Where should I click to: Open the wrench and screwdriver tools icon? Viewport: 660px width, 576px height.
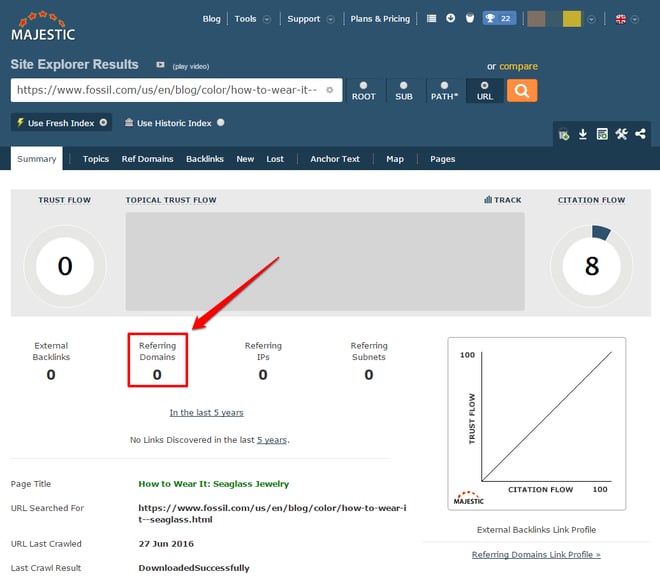[x=621, y=134]
